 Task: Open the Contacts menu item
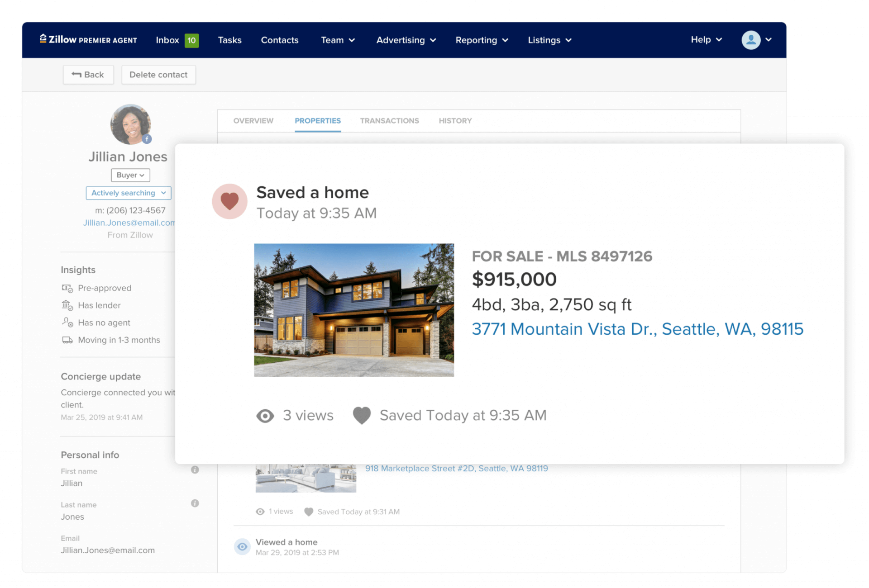click(279, 40)
